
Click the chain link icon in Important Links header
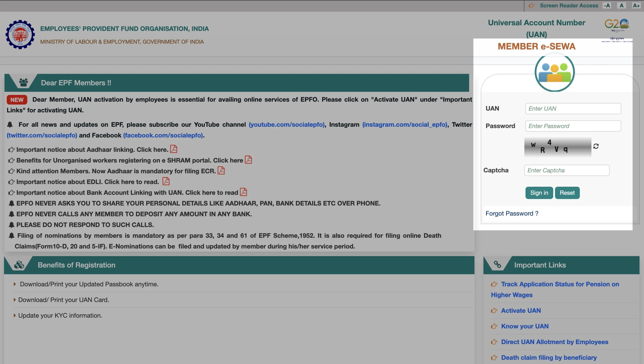point(497,264)
